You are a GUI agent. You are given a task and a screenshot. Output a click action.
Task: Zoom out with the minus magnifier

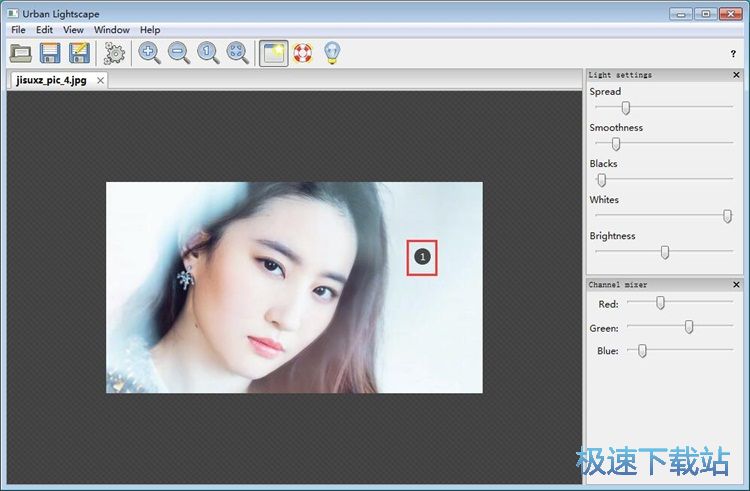pos(179,53)
